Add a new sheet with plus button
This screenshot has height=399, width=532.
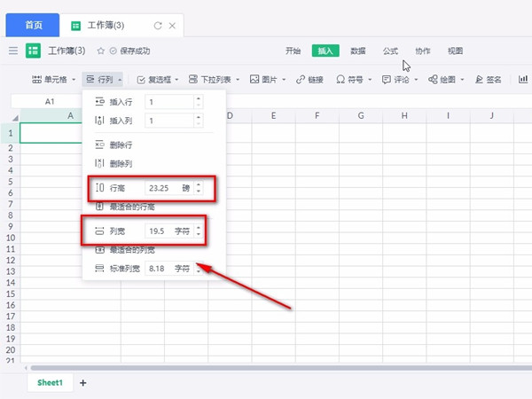point(83,383)
